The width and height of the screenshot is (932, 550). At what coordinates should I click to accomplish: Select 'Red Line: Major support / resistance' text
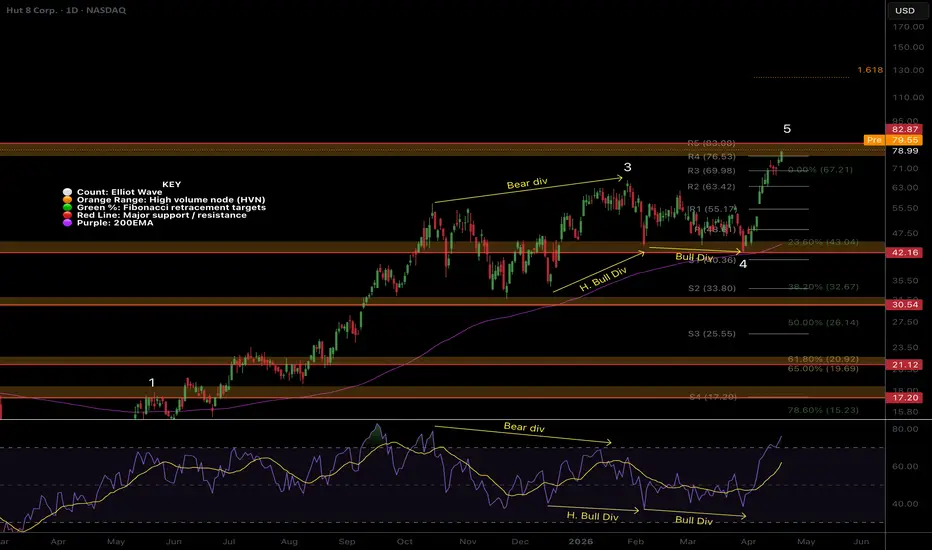(x=162, y=215)
